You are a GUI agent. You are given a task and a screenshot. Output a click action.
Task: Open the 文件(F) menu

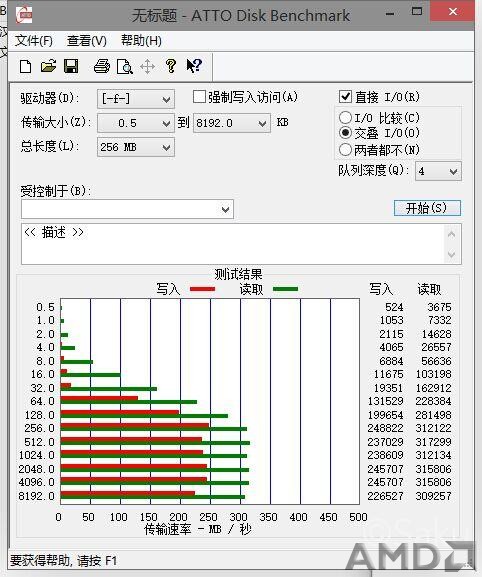pos(34,41)
